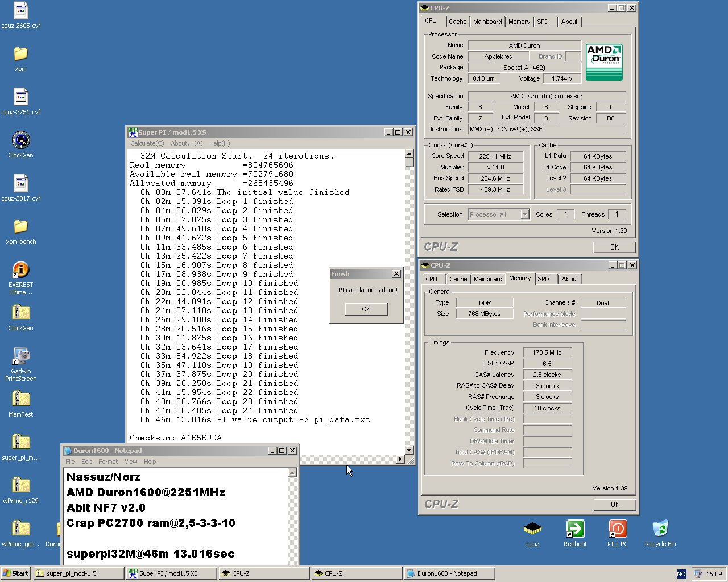Click the Loop 24 finished line

pos(219,410)
